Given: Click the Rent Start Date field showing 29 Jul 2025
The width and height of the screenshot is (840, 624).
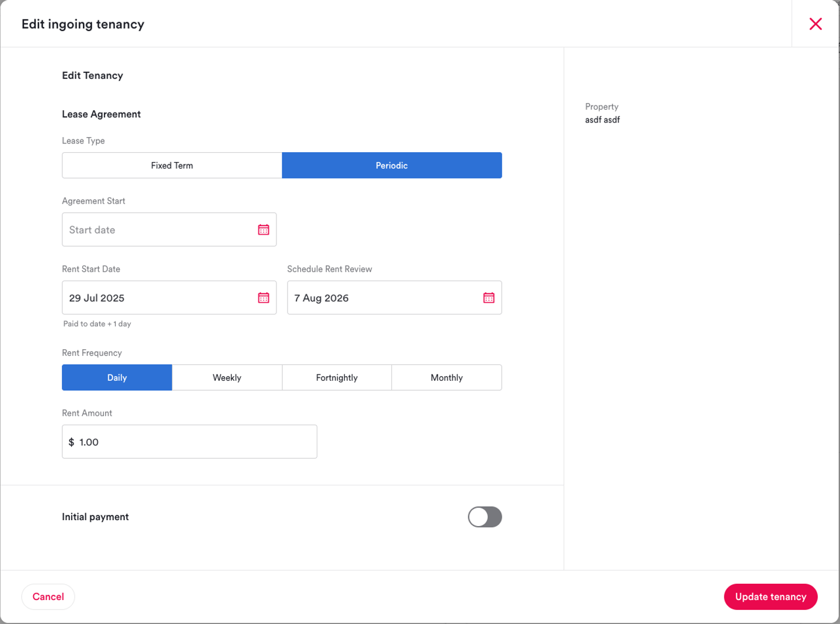Looking at the screenshot, I should point(169,298).
